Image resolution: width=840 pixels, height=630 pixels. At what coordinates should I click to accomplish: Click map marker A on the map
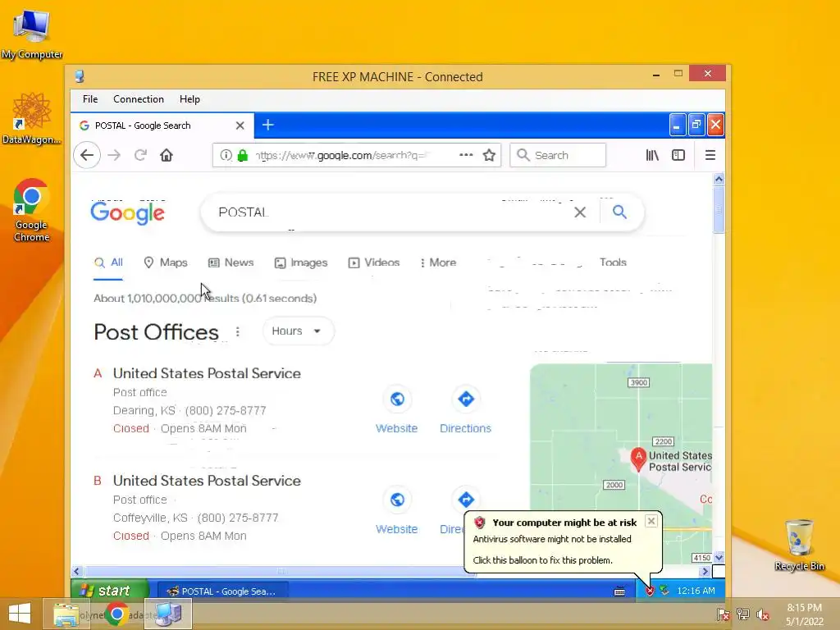point(638,459)
